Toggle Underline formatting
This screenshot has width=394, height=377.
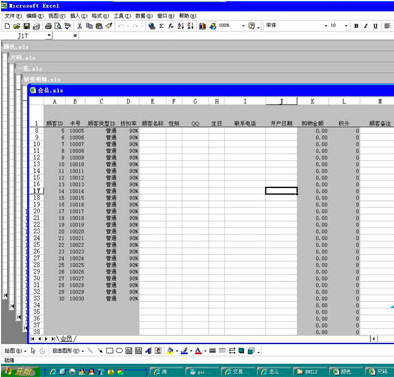pos(375,26)
